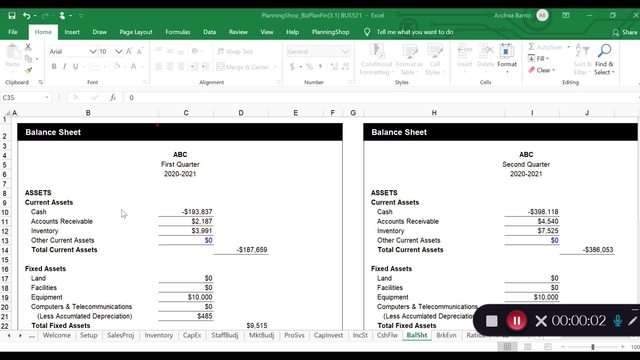
Task: Switch to the Insert ribbon tab
Action: point(72,32)
